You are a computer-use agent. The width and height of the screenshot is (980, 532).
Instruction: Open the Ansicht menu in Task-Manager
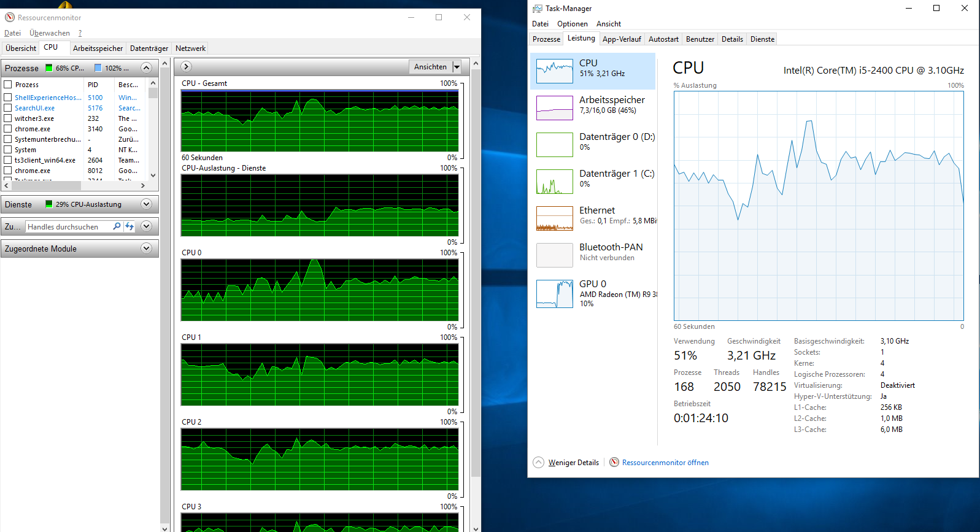(609, 24)
